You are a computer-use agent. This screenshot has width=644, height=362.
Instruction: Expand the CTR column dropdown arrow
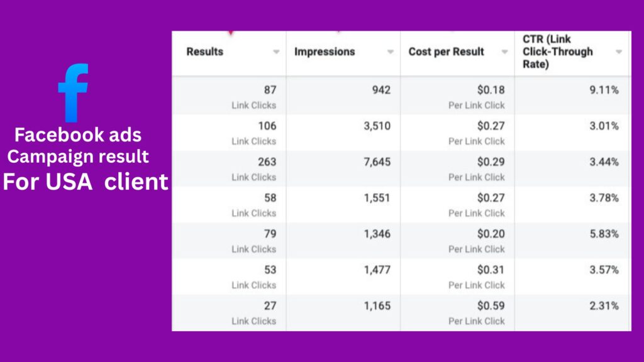coord(619,52)
